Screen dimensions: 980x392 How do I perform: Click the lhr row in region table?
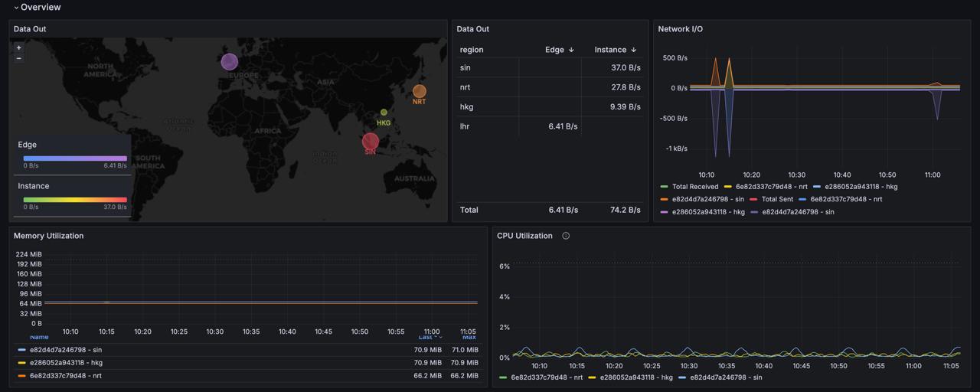point(465,126)
